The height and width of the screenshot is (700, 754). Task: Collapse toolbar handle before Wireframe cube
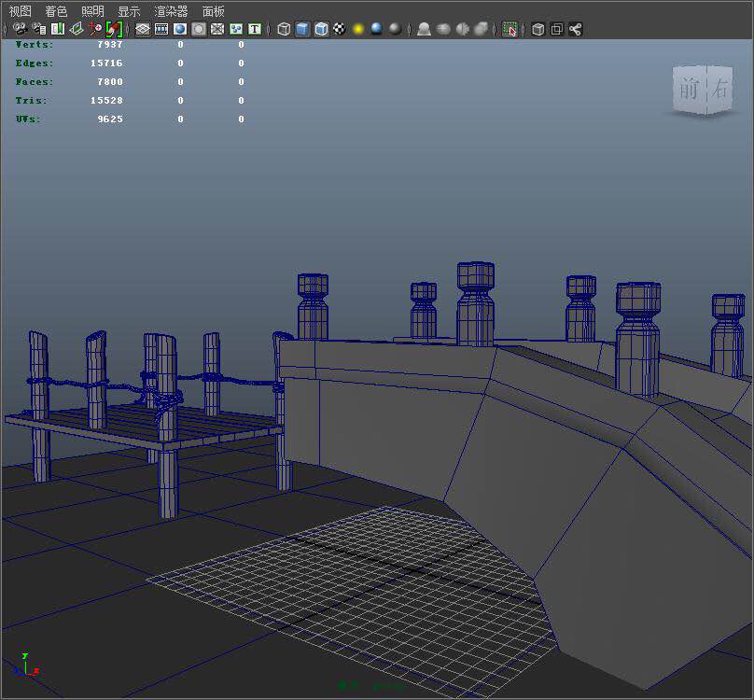click(269, 29)
